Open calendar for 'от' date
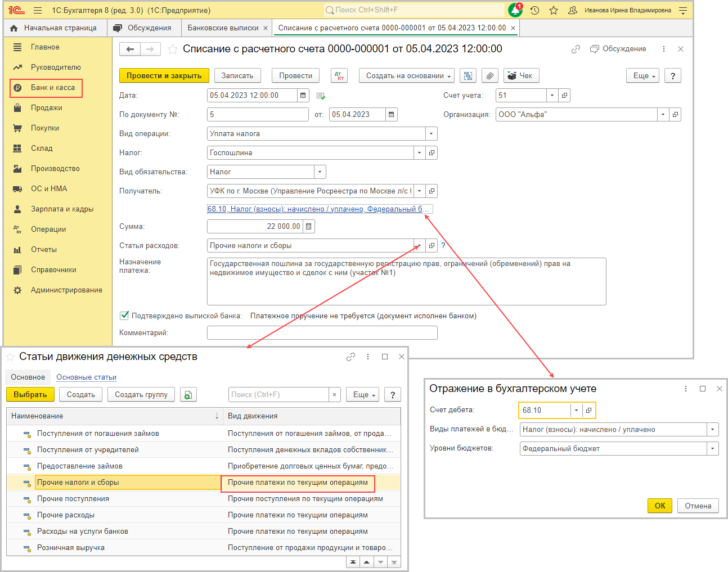The image size is (728, 572). (x=392, y=115)
